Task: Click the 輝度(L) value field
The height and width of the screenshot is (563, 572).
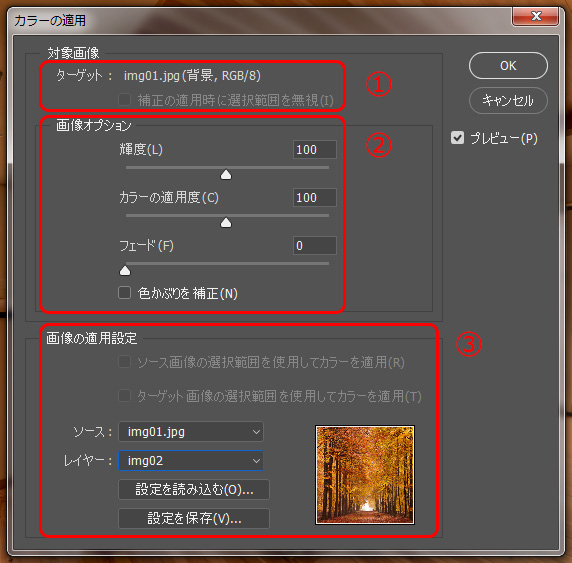Action: [x=314, y=150]
